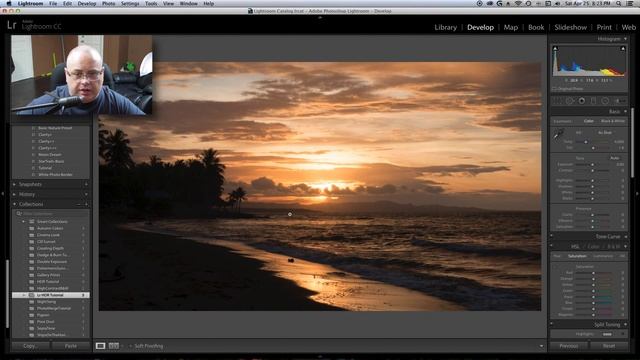640x360 pixels.
Task: Switch to the Slideshow module
Action: coord(570,27)
